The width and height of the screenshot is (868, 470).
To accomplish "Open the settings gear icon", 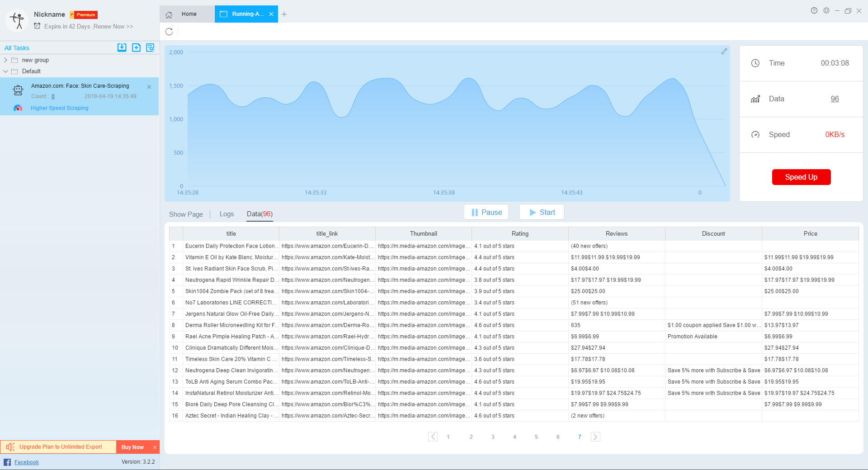I will click(826, 10).
